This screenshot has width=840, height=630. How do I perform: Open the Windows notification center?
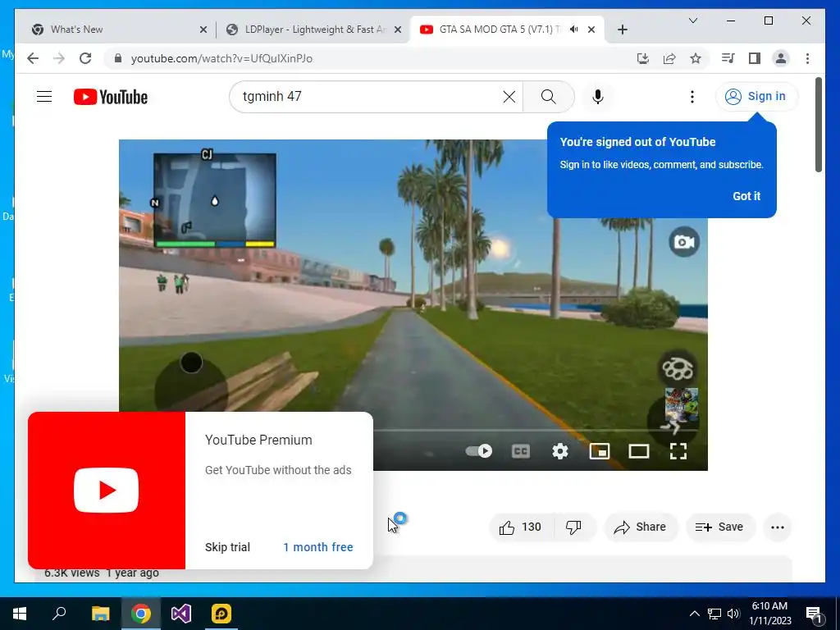click(814, 614)
